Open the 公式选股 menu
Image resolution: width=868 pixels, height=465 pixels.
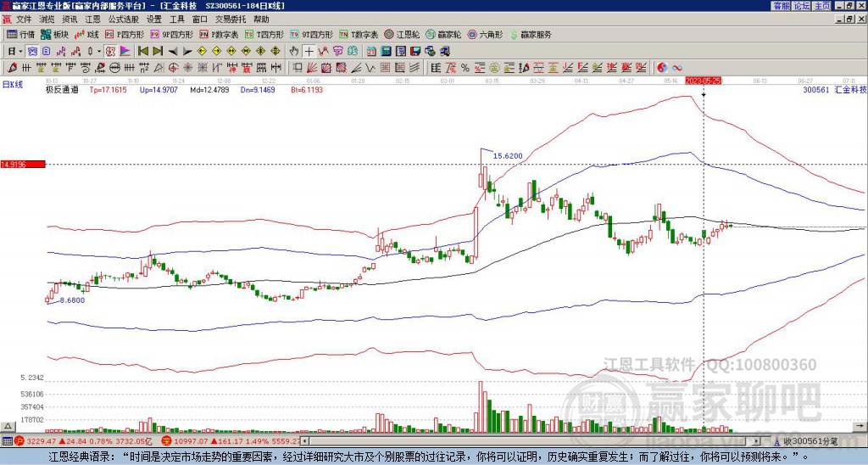(x=124, y=20)
